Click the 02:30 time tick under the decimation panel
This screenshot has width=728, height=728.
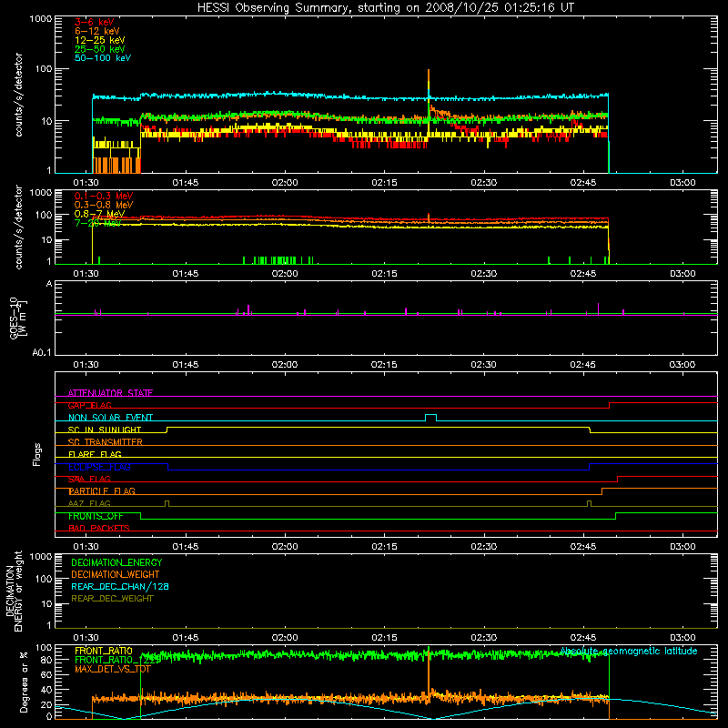484,638
